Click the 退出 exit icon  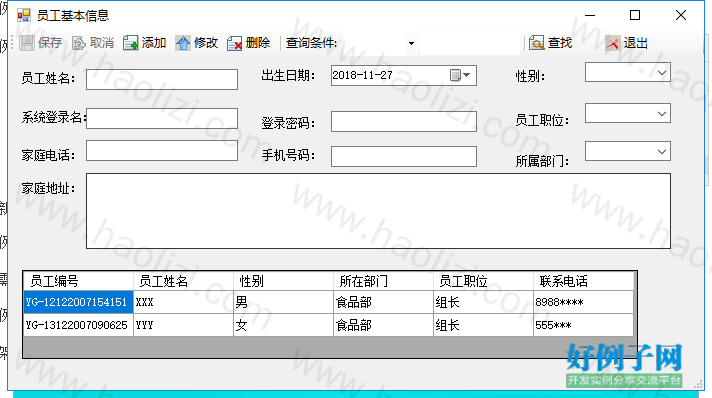tap(613, 43)
